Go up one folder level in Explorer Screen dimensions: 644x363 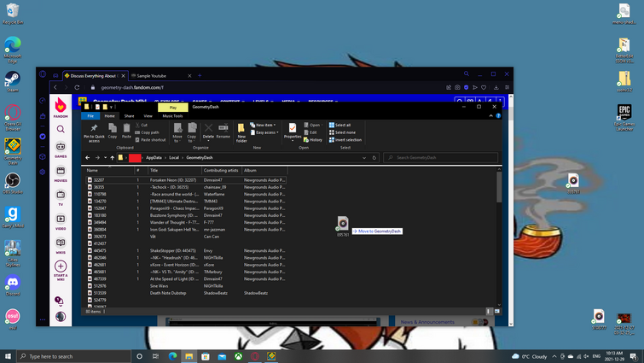[x=112, y=157]
